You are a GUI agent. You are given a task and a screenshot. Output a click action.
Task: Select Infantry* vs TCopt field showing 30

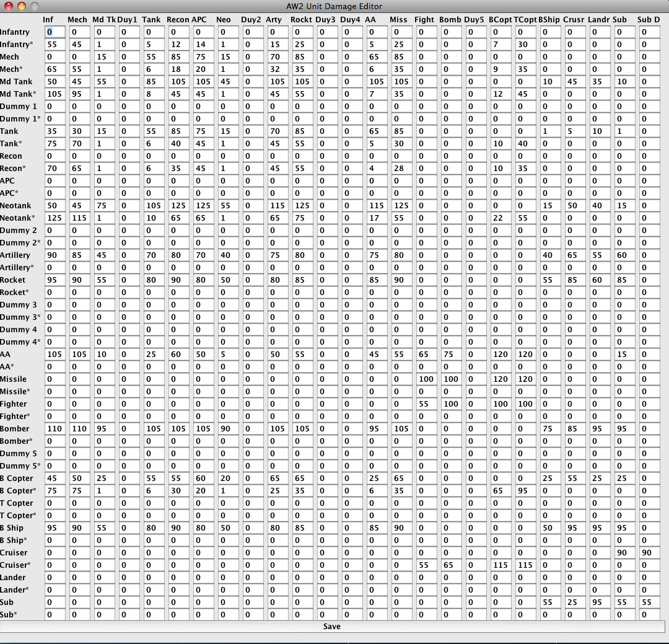525,45
